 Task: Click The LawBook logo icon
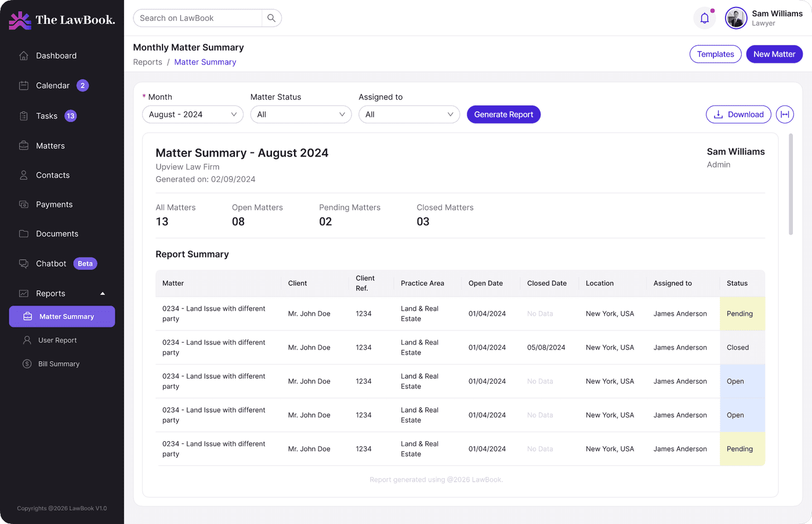click(20, 20)
